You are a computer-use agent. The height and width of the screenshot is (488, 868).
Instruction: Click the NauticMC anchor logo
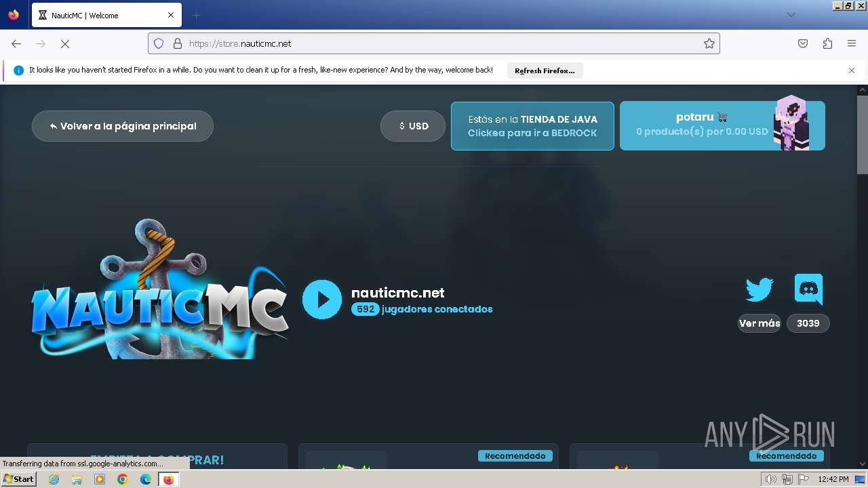[159, 289]
